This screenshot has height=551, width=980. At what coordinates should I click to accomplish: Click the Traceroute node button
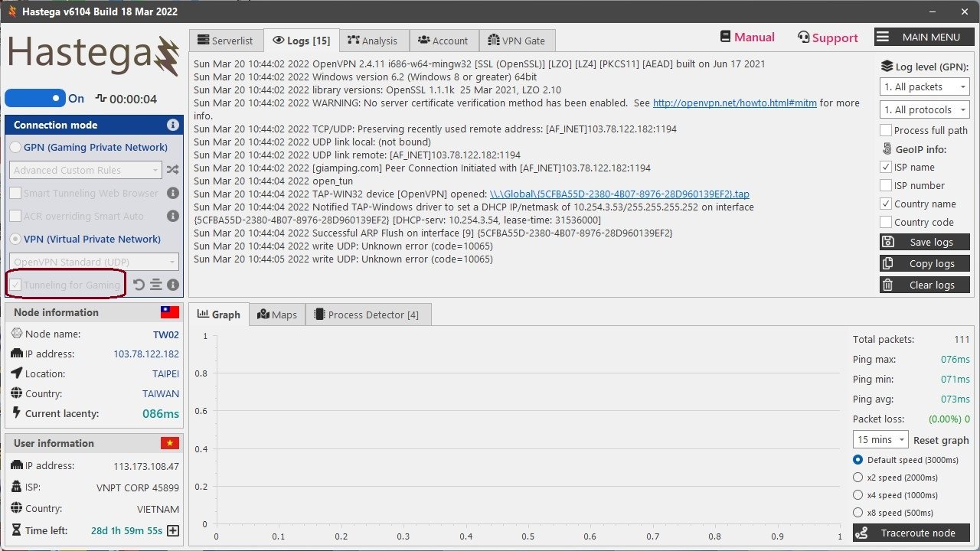911,533
